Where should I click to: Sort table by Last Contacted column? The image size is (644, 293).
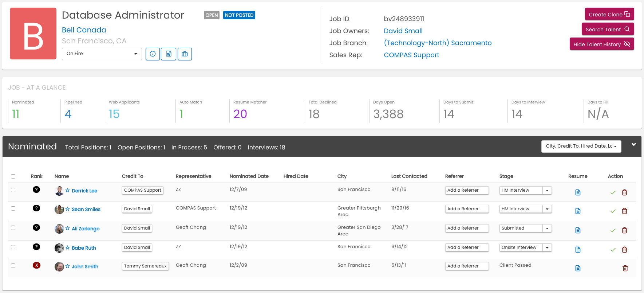[409, 176]
